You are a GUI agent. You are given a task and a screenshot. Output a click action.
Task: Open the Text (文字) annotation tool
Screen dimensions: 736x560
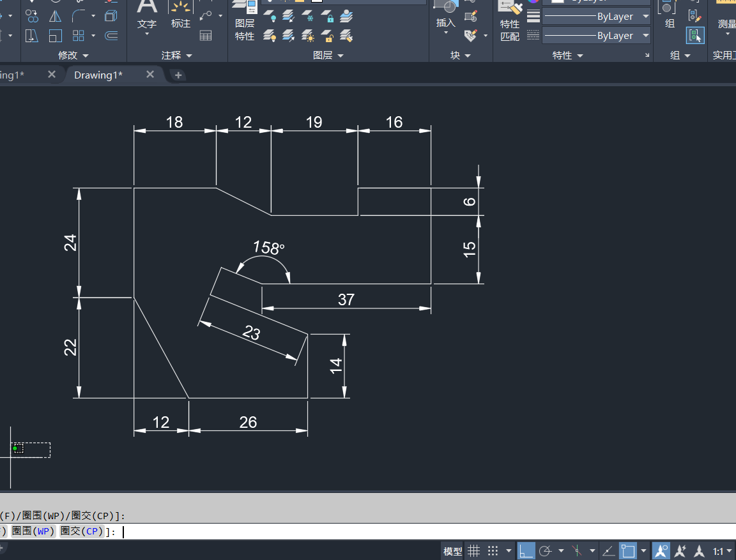[147, 16]
